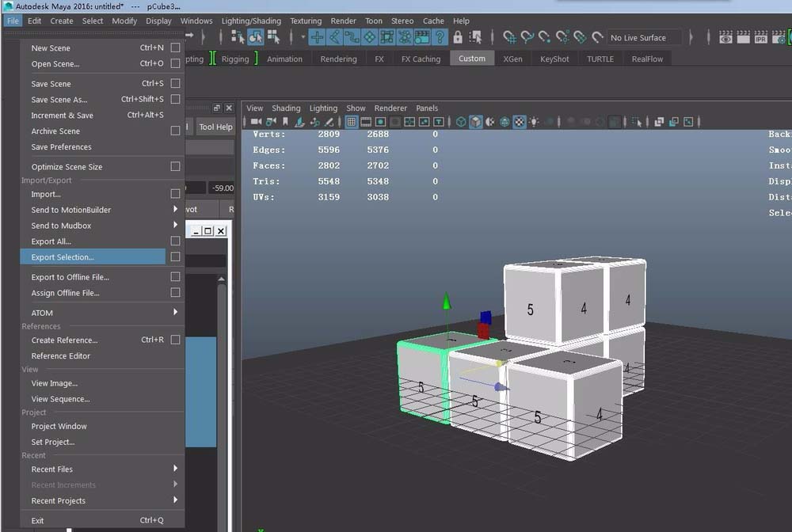Click the Render current frame icon
792x532 pixels.
pyautogui.click(x=742, y=37)
